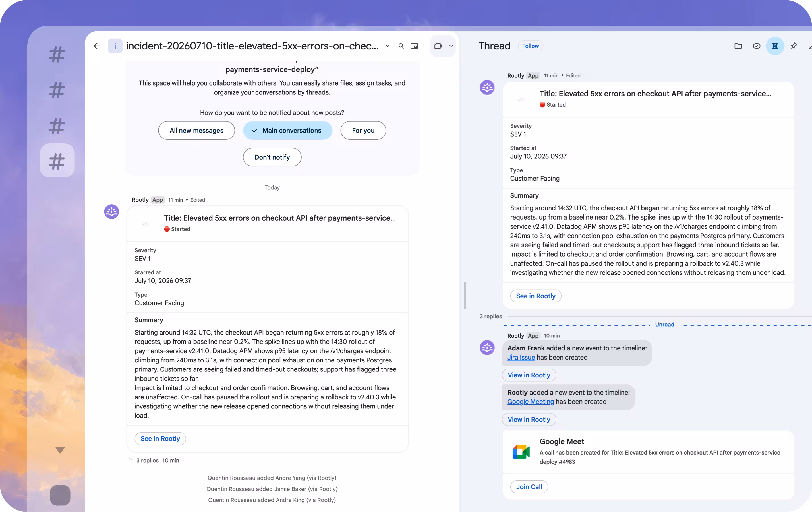Viewport: 812px width, 512px height.
Task: Open the picture-in-picture pop-out icon
Action: 415,46
